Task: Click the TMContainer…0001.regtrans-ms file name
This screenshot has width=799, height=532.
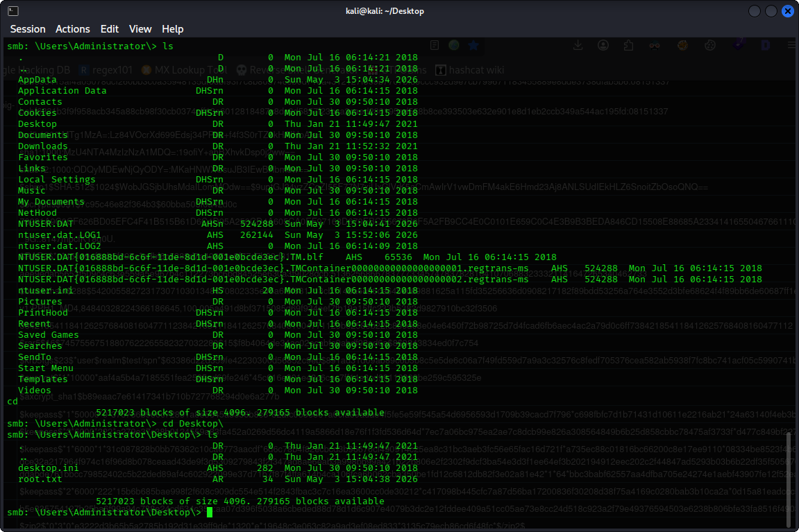Action: tap(273, 268)
